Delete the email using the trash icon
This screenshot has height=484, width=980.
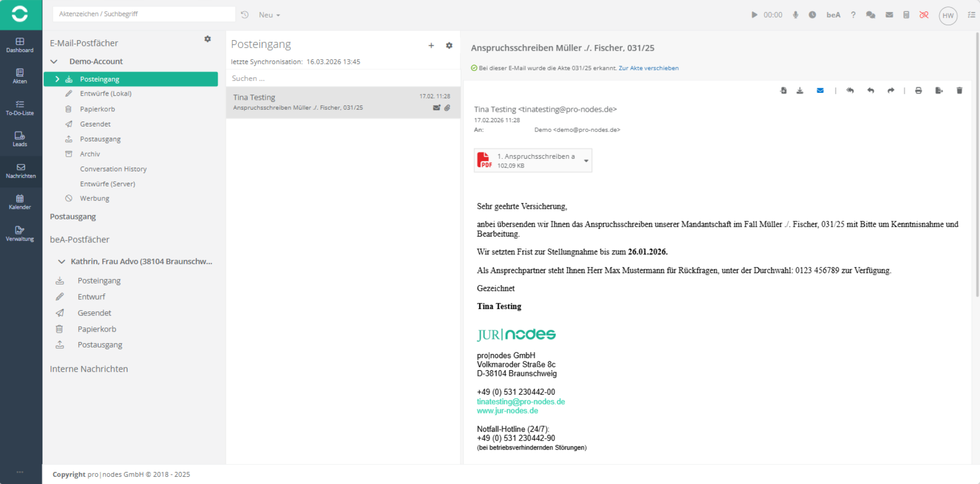click(x=959, y=91)
